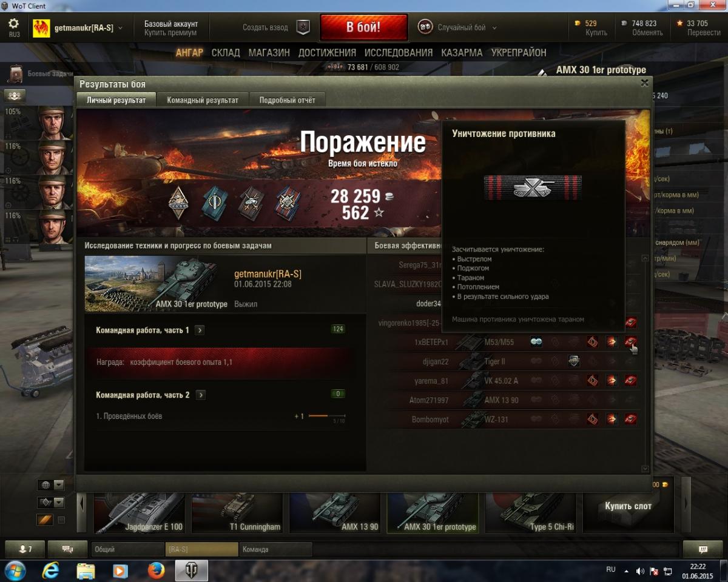
Task: Click effectiveness list scroll-down arrow
Action: (x=645, y=469)
